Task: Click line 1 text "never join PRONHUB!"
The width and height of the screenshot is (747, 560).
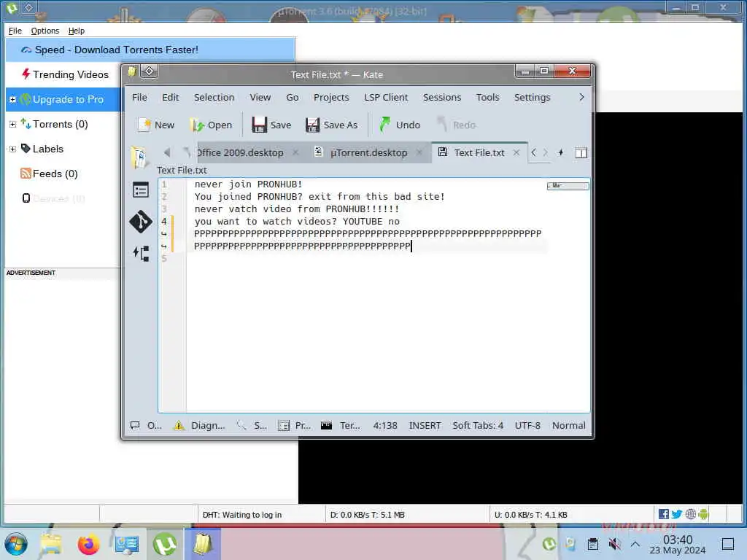Action: (248, 184)
